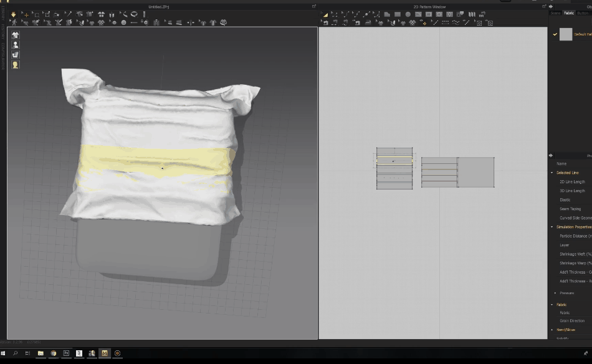Click the Photoshop icon in Windows taskbar

tap(66, 353)
